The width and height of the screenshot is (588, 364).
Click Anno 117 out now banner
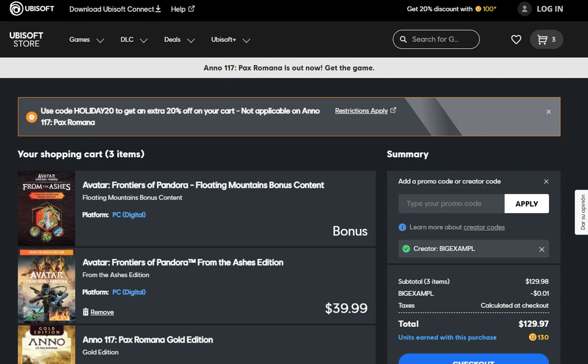pyautogui.click(x=289, y=68)
